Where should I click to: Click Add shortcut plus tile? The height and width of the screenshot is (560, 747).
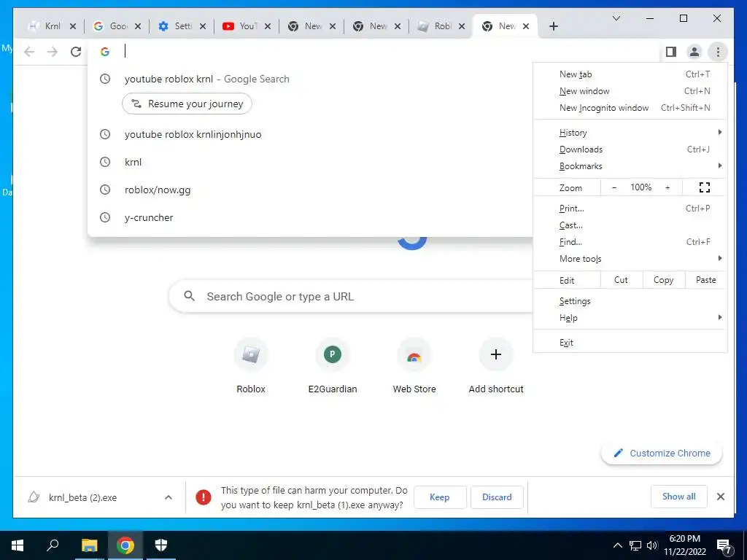[x=496, y=366]
